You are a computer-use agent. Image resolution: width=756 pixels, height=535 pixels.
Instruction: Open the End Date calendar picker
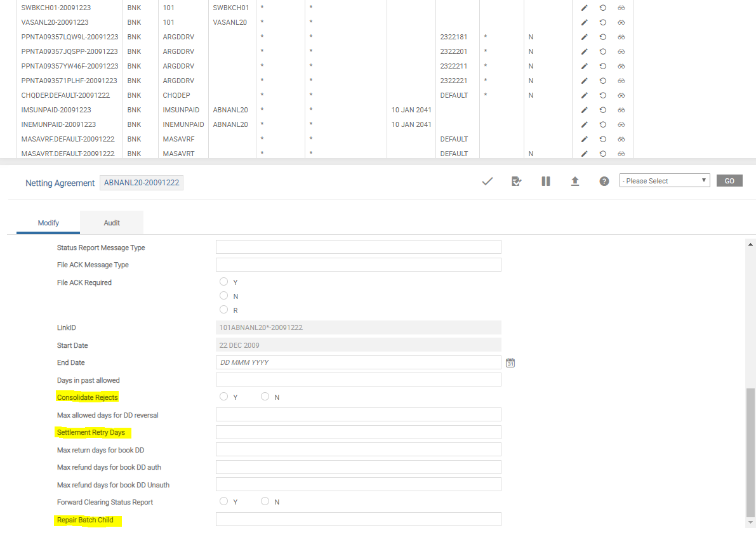tap(510, 363)
